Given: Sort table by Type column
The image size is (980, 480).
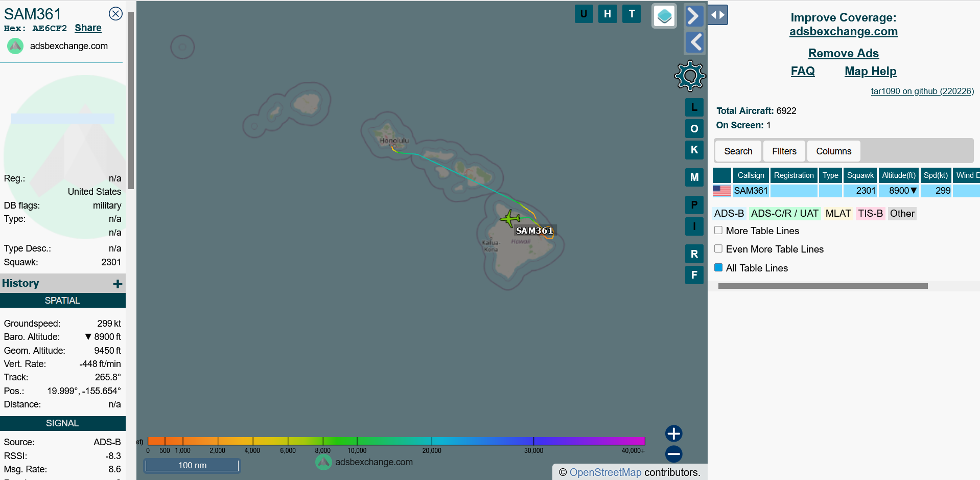Looking at the screenshot, I should pyautogui.click(x=830, y=175).
